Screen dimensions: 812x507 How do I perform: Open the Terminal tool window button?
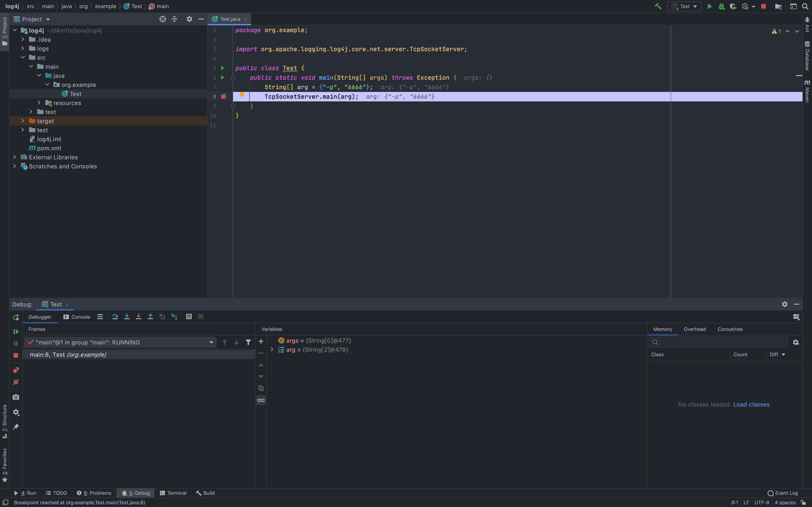click(x=173, y=493)
